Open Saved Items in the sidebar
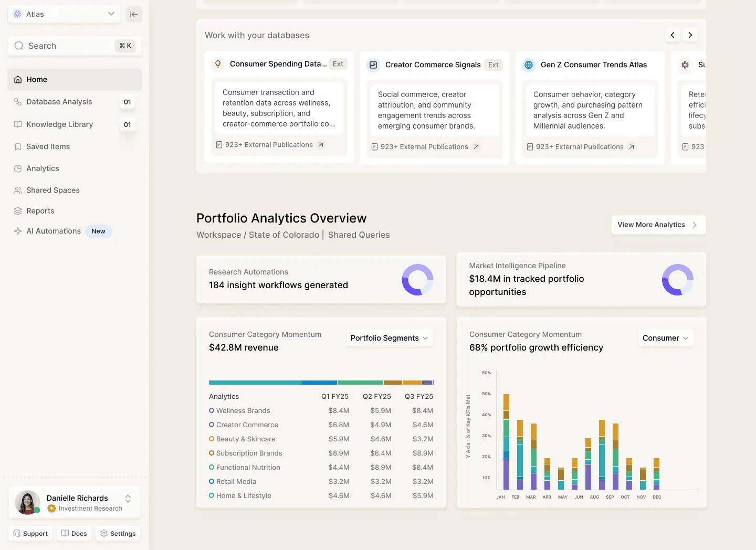This screenshot has width=756, height=550. (75, 147)
